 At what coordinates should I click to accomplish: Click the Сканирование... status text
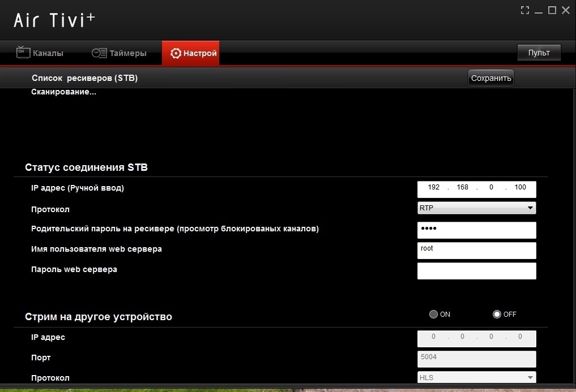pyautogui.click(x=63, y=92)
